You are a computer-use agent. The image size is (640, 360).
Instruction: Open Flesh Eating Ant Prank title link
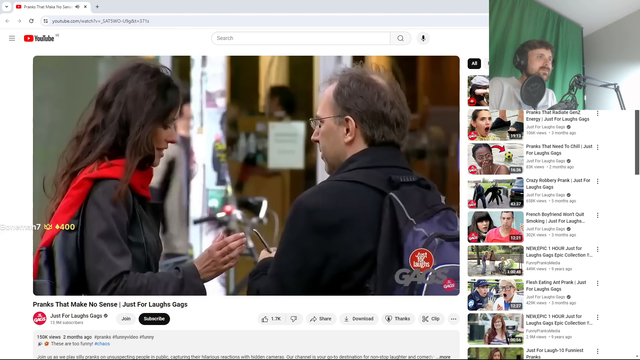click(556, 286)
